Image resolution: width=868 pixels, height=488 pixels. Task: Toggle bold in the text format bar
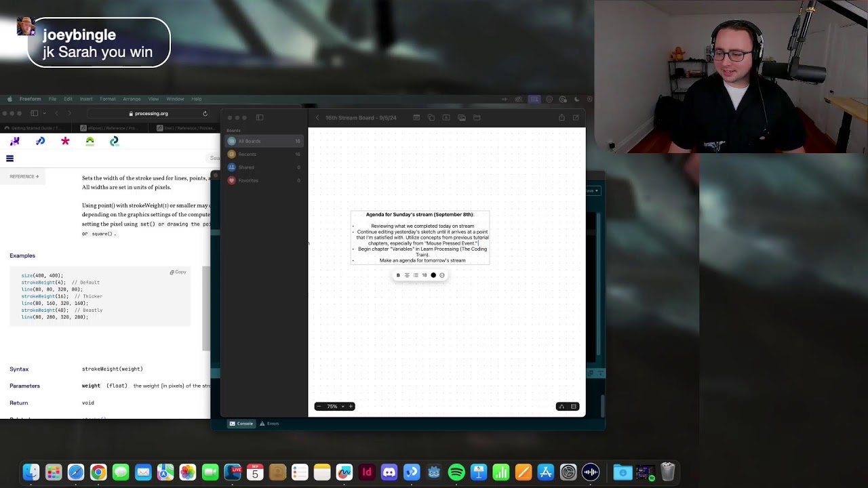click(398, 275)
